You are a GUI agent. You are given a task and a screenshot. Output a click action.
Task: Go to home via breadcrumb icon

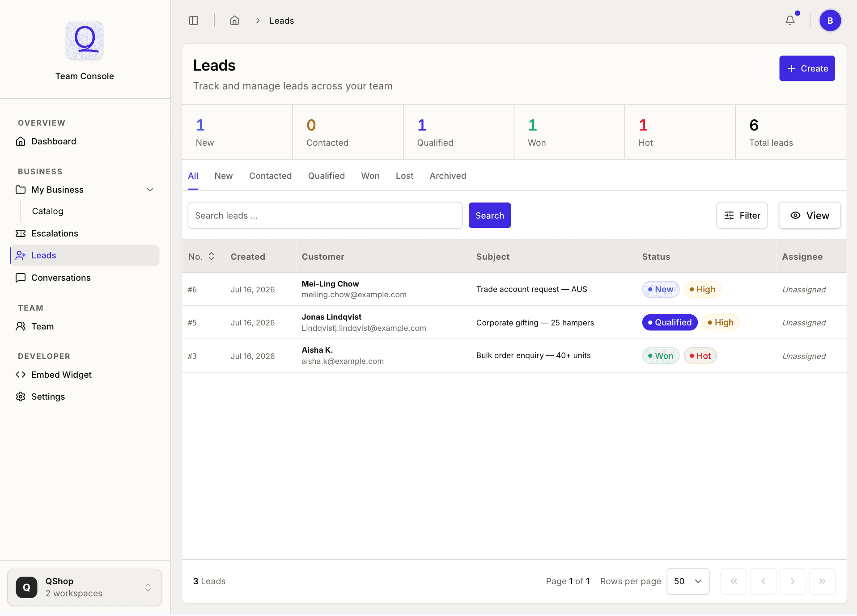(234, 21)
